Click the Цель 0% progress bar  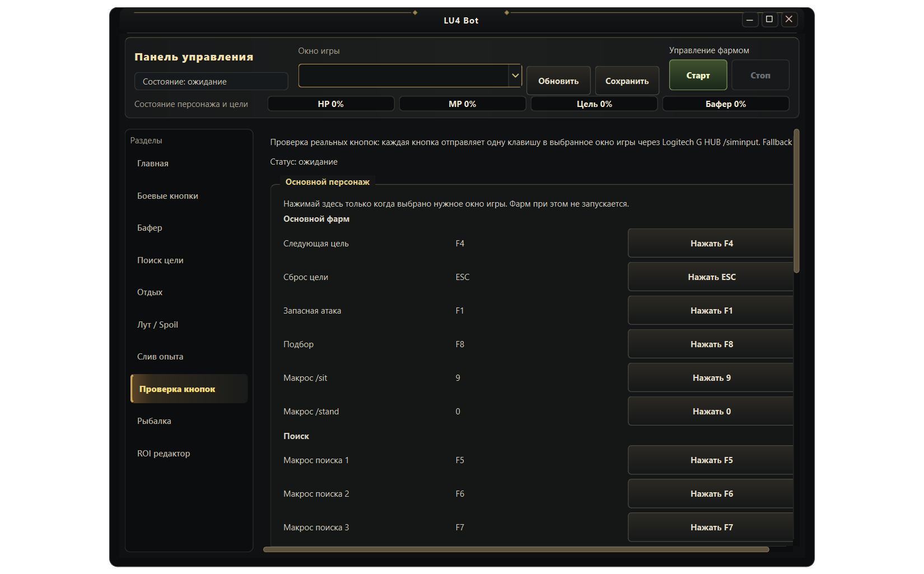click(x=594, y=104)
